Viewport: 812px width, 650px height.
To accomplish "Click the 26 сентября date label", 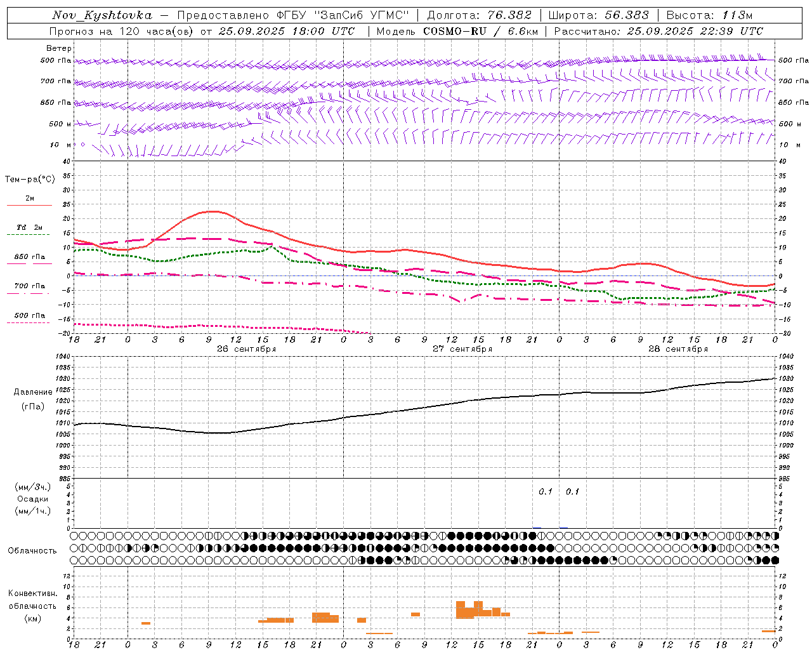I will tap(246, 349).
